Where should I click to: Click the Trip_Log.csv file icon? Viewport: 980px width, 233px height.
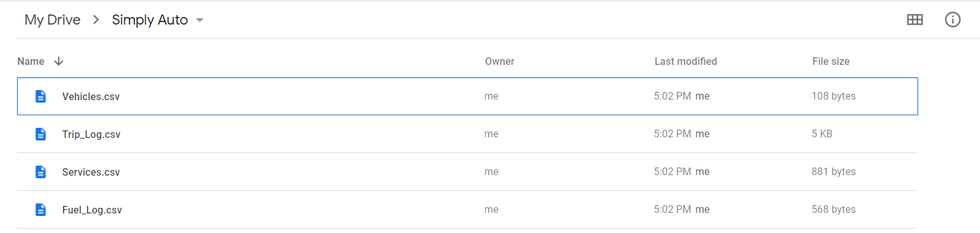[x=40, y=134]
